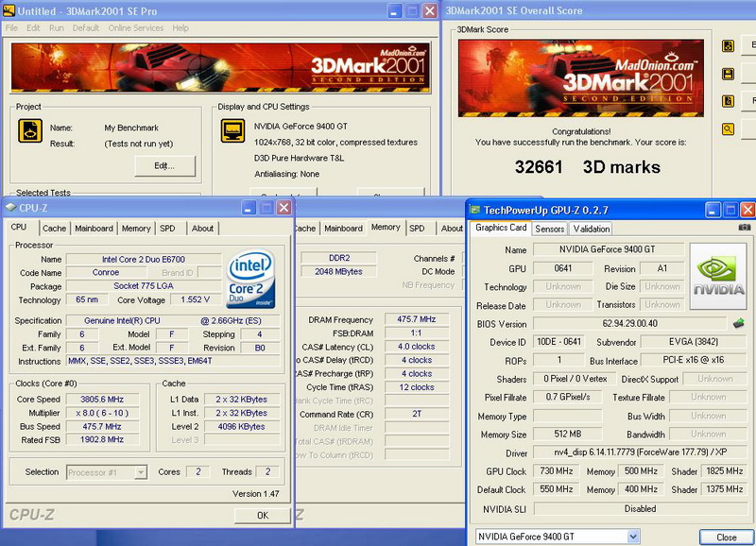The width and height of the screenshot is (756, 546).
Task: Click the floppy disk save icon in the score window
Action: coord(728,74)
